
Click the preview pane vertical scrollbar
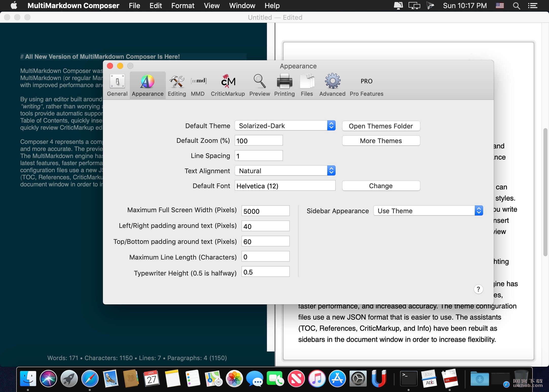(545, 192)
